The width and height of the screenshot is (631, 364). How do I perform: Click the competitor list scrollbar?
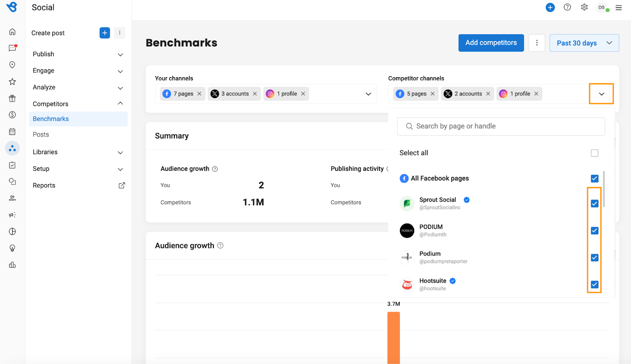[604, 189]
